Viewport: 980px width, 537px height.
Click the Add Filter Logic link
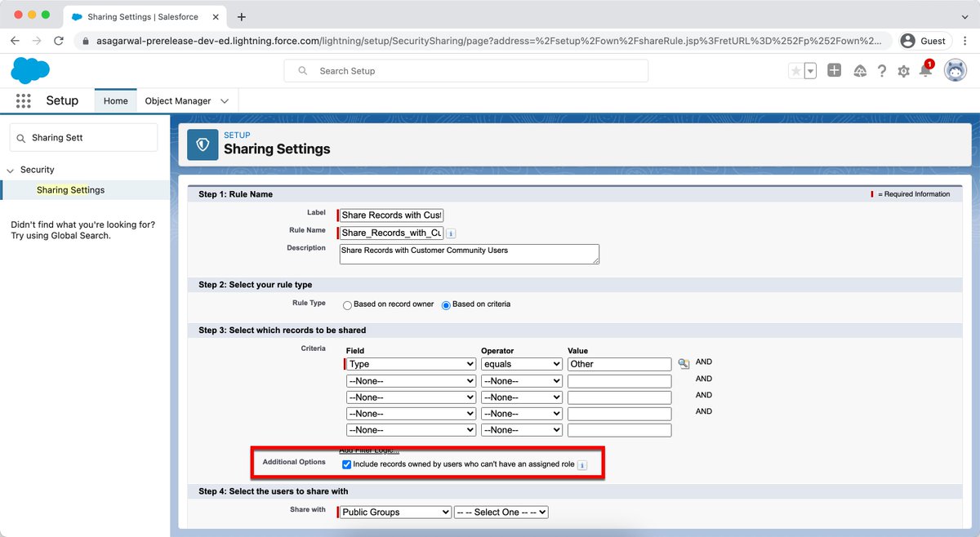[x=369, y=450]
